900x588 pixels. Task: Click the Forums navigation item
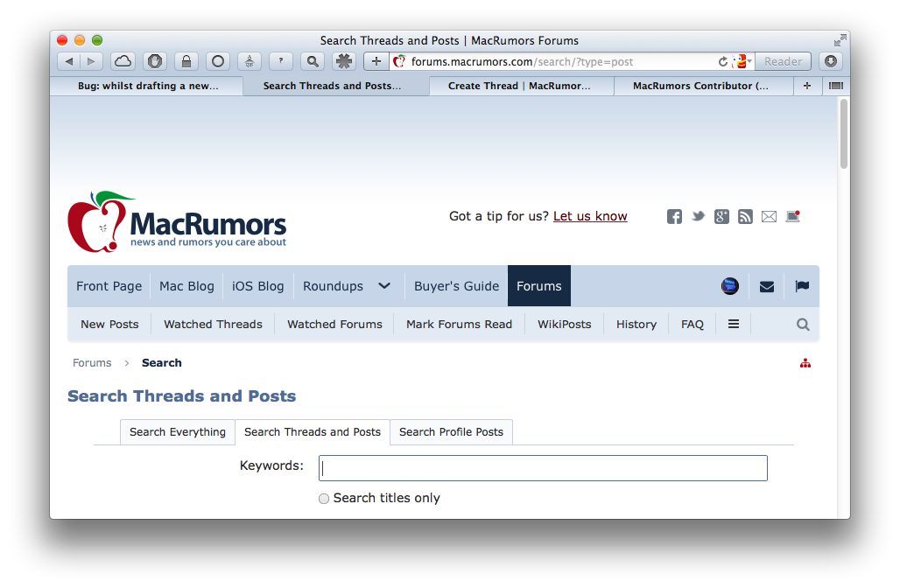[539, 285]
